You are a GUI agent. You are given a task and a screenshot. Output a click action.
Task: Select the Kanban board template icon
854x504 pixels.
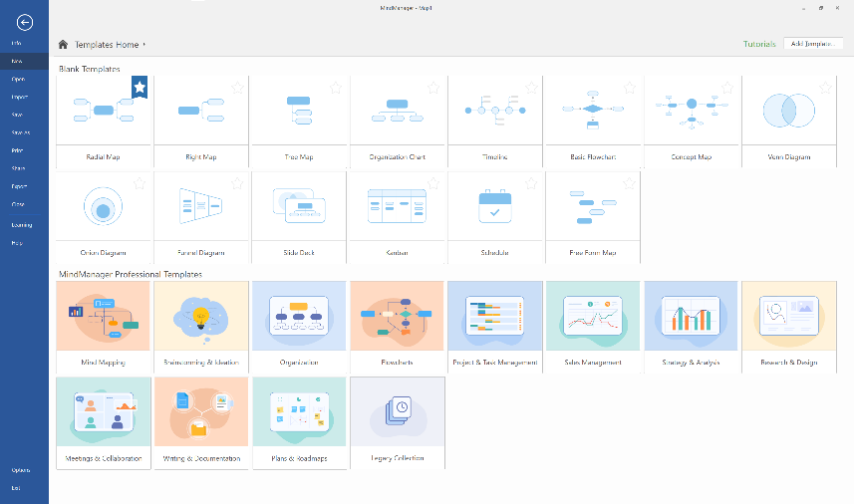397,206
